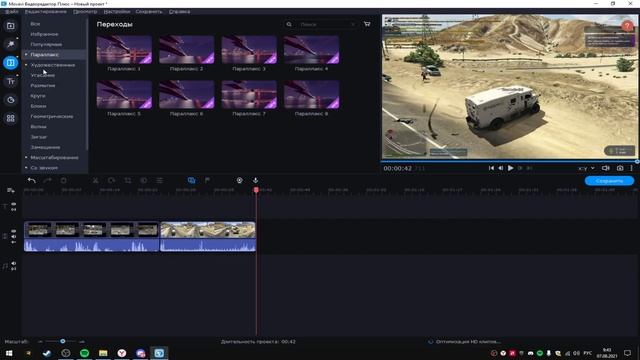Select the Избранное category
The width and height of the screenshot is (640, 360).
point(44,34)
